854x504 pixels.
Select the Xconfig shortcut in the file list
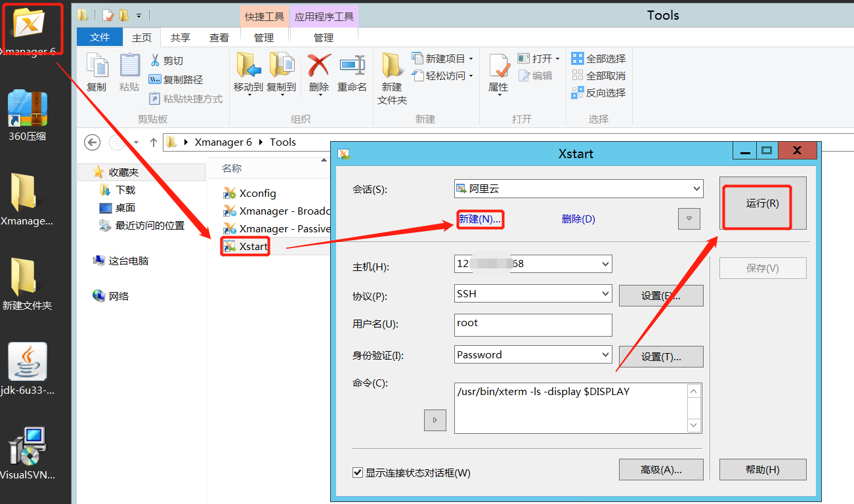(x=249, y=193)
